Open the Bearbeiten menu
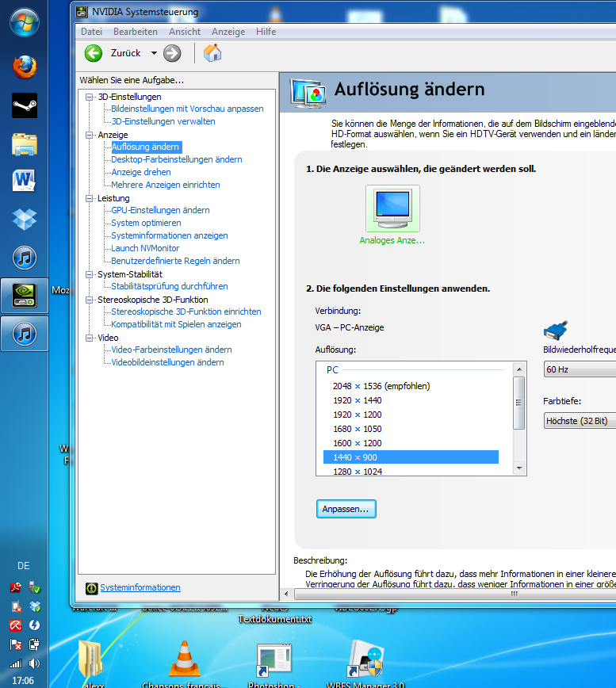Screen dimensions: 616x688 pyautogui.click(x=135, y=32)
